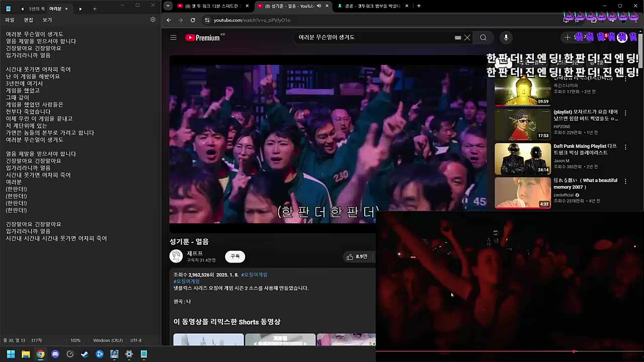Open first Shorts remix thumbnail
644x362 pixels.
pyautogui.click(x=208, y=339)
